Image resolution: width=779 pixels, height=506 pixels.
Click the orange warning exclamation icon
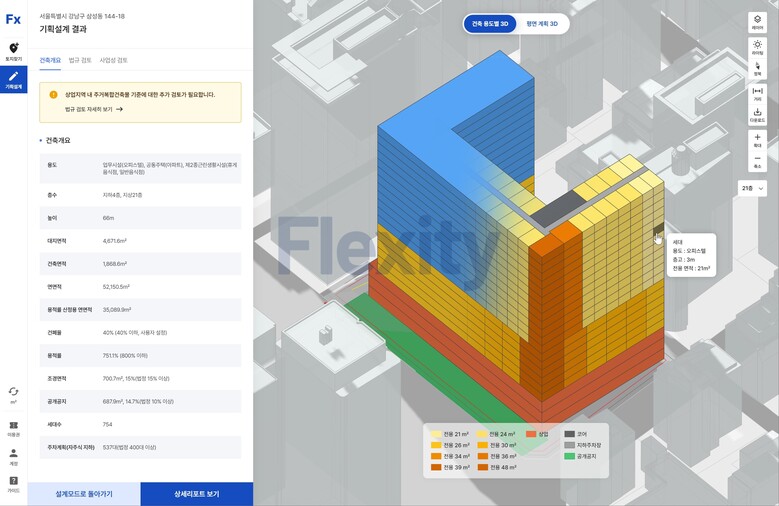coord(53,94)
